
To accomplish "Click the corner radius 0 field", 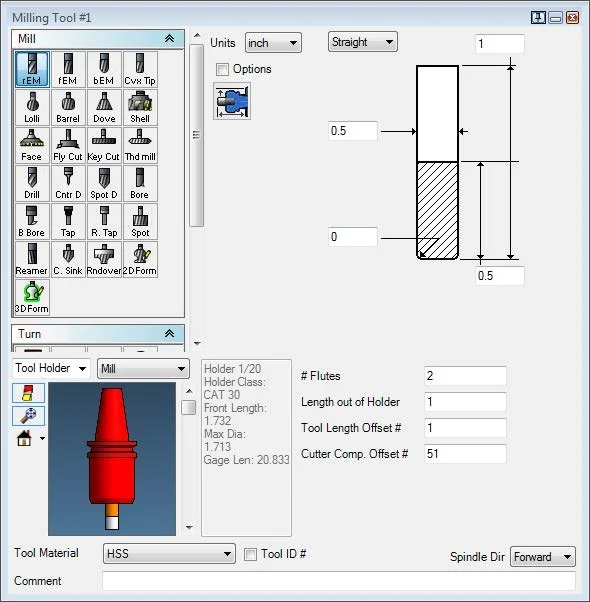I will (353, 237).
